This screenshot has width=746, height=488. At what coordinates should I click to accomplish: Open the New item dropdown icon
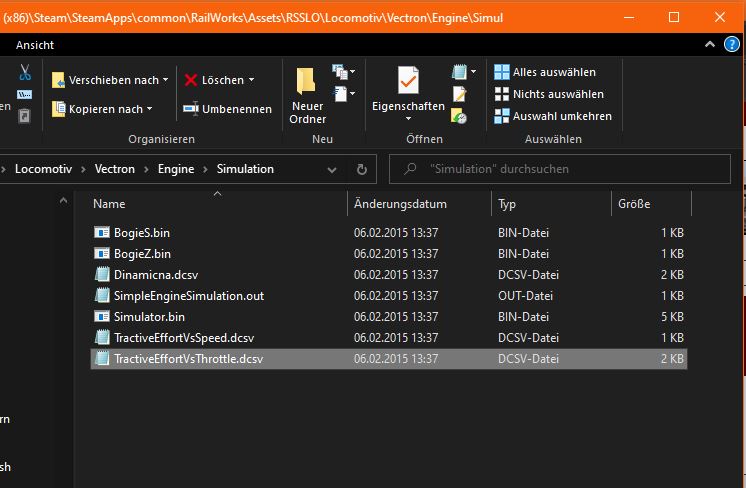pyautogui.click(x=344, y=72)
